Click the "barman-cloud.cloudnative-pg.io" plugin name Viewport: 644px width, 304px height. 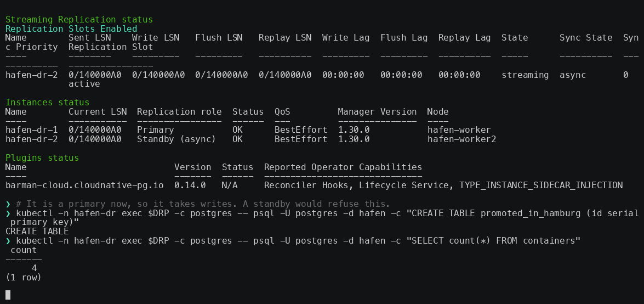click(x=84, y=185)
